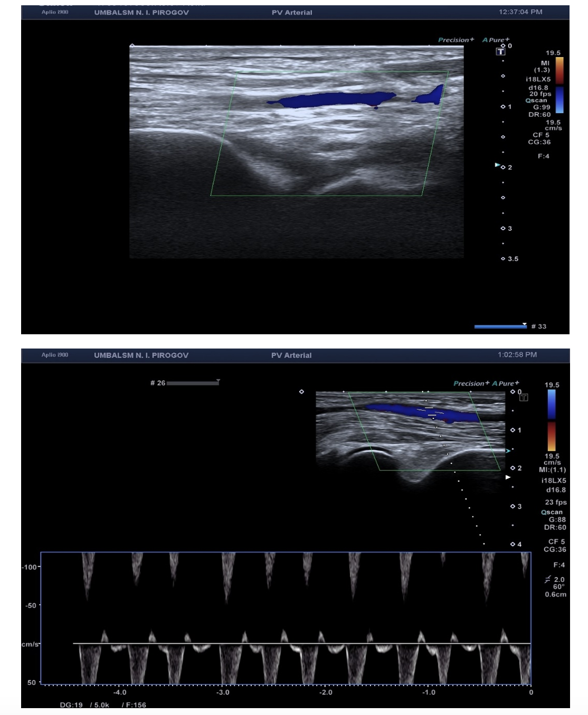Toggle Qscan label in the lower panel
588x715 pixels.
pos(552,512)
